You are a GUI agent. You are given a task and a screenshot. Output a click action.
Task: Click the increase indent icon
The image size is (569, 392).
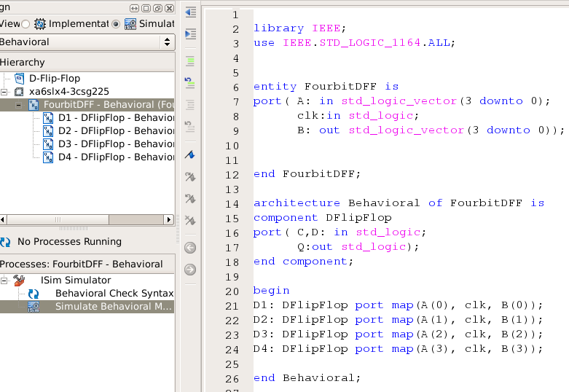pyautogui.click(x=190, y=34)
